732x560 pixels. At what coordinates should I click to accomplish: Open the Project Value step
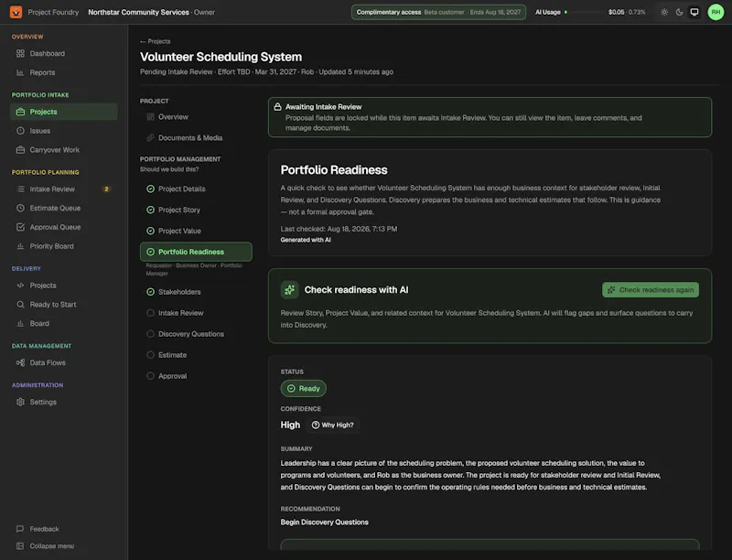196,231
